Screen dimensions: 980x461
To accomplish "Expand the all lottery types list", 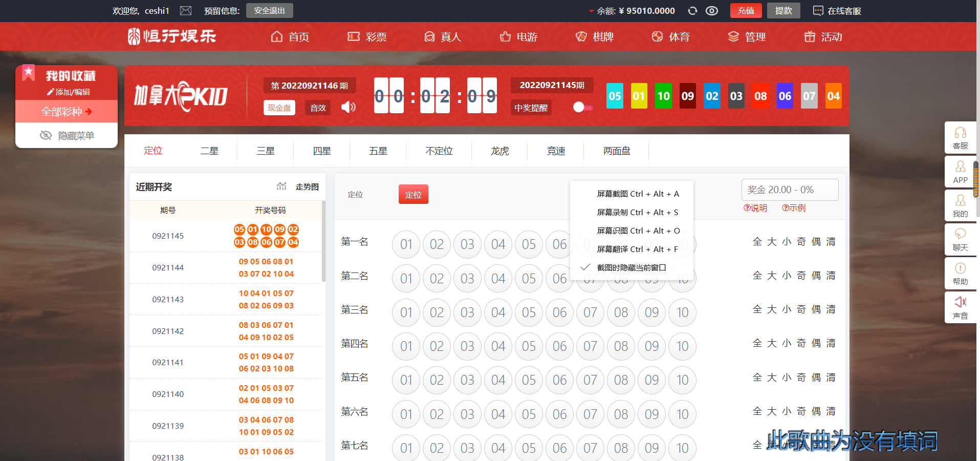I will pyautogui.click(x=67, y=112).
